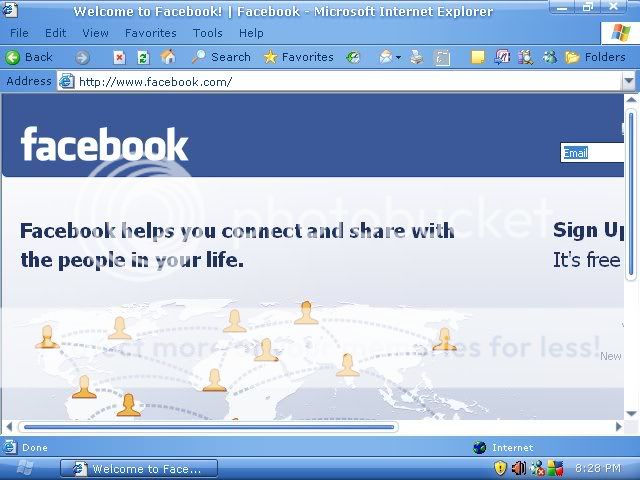Click the system clock showing 8:28 PM
Image resolution: width=640 pixels, height=480 pixels.
click(x=598, y=468)
